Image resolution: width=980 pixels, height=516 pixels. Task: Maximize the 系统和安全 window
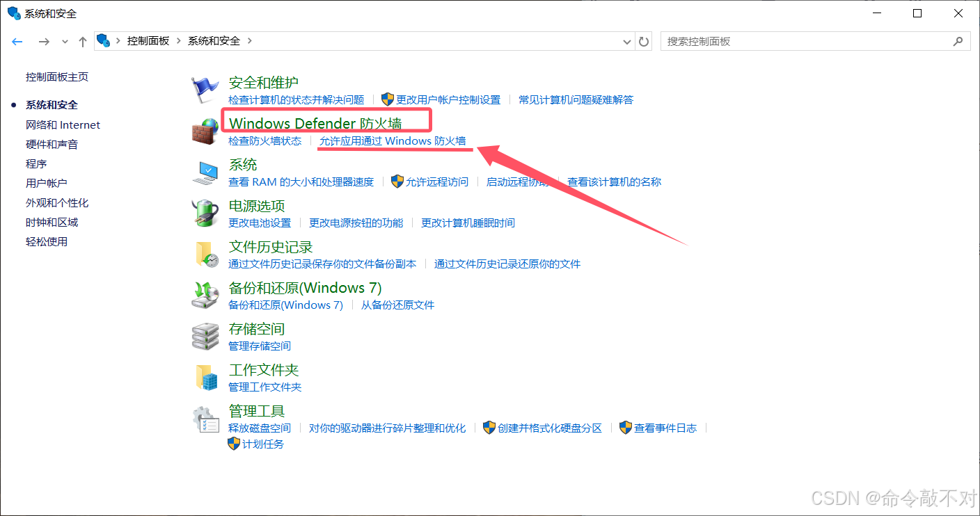[917, 13]
